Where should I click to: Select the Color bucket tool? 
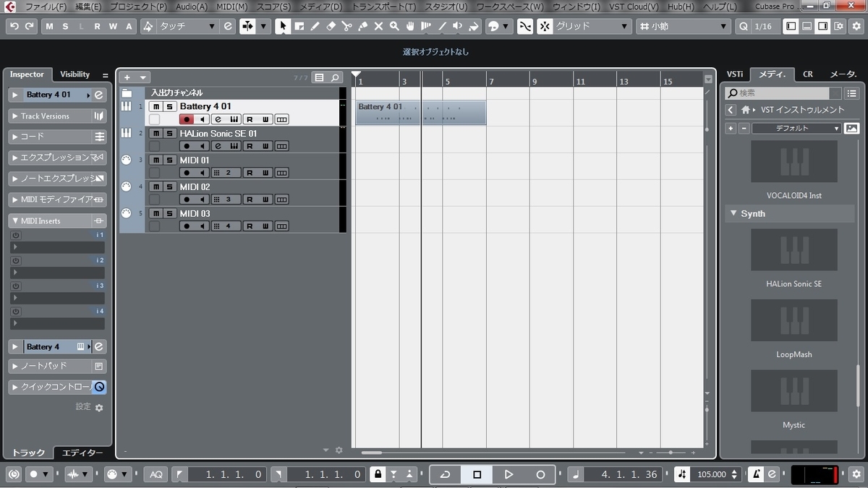[474, 26]
